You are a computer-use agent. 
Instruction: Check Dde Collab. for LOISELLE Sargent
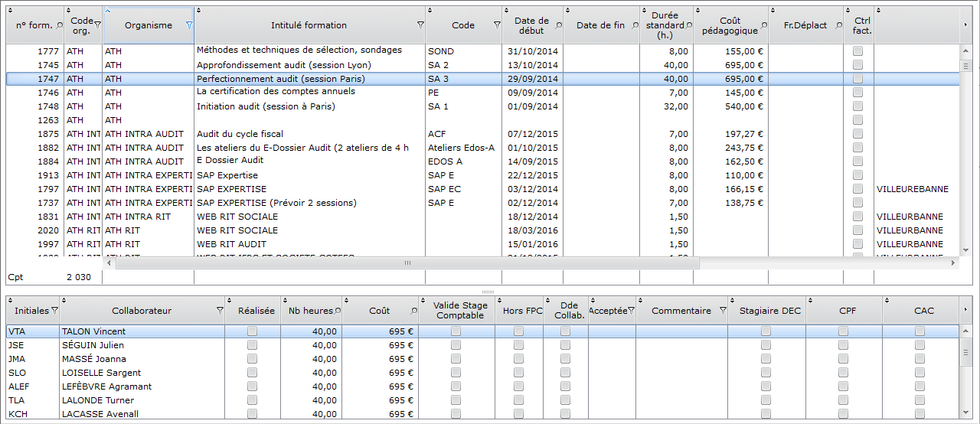[565, 373]
